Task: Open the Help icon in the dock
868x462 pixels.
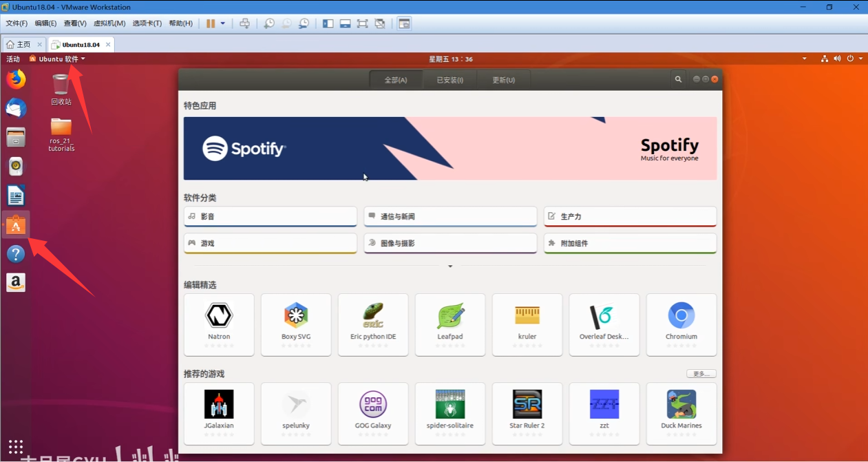Action: (x=16, y=254)
